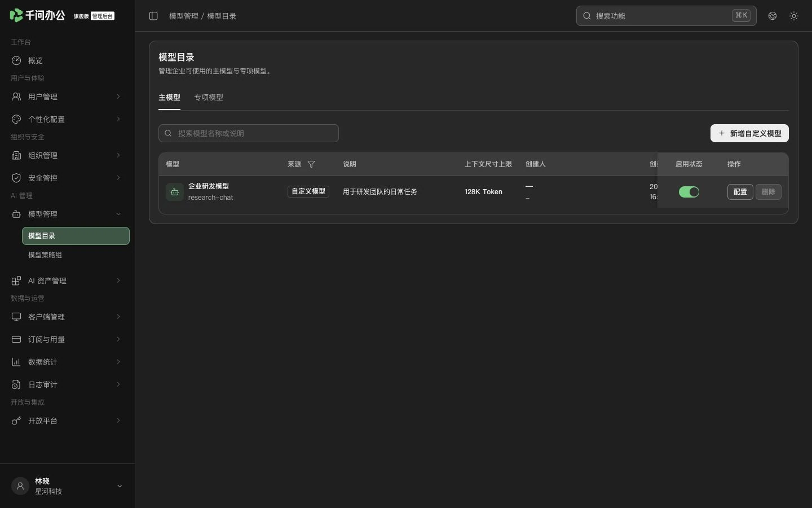This screenshot has height=508, width=812.
Task: Expand 开放平台 chevron
Action: point(118,421)
